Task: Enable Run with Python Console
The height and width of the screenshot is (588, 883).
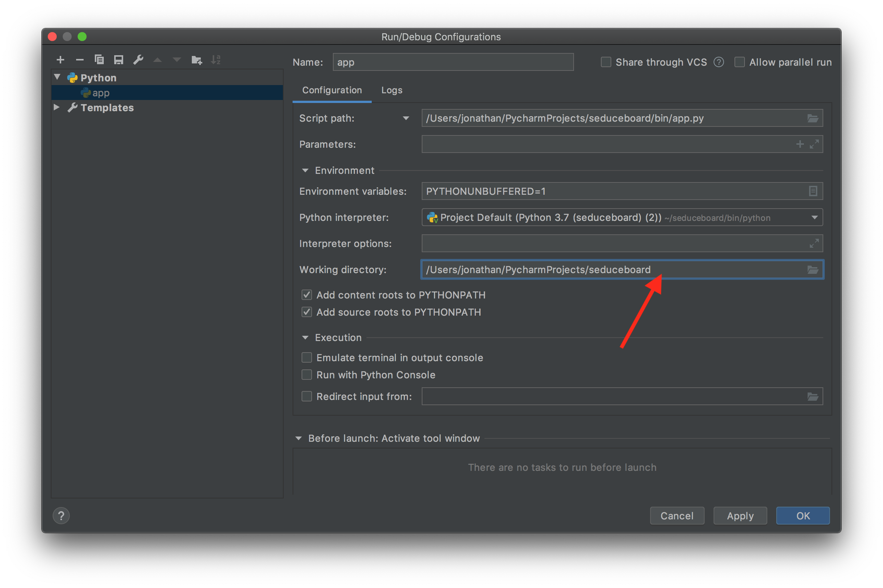Action: (x=306, y=375)
